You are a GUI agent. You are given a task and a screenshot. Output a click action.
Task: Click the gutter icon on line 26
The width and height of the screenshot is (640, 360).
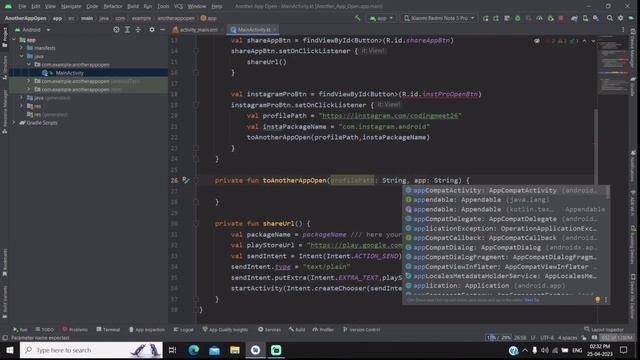point(186,180)
